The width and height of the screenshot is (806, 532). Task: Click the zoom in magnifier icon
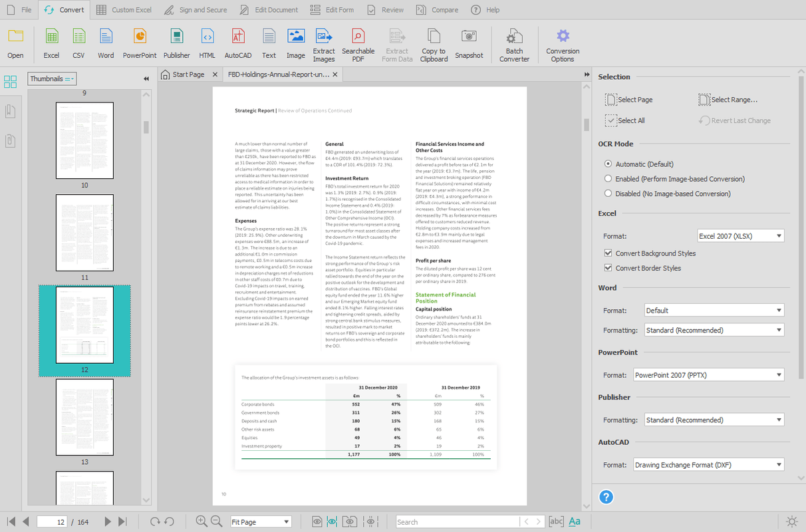[201, 522]
